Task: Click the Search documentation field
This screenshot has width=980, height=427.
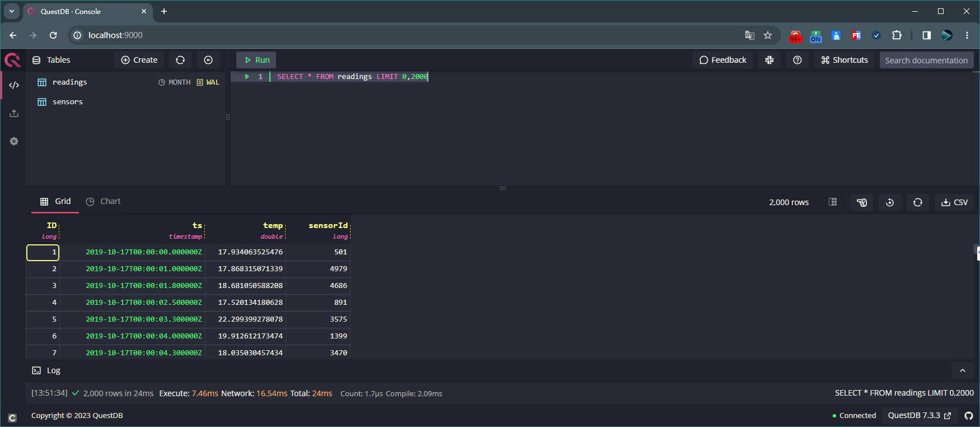Action: point(926,60)
